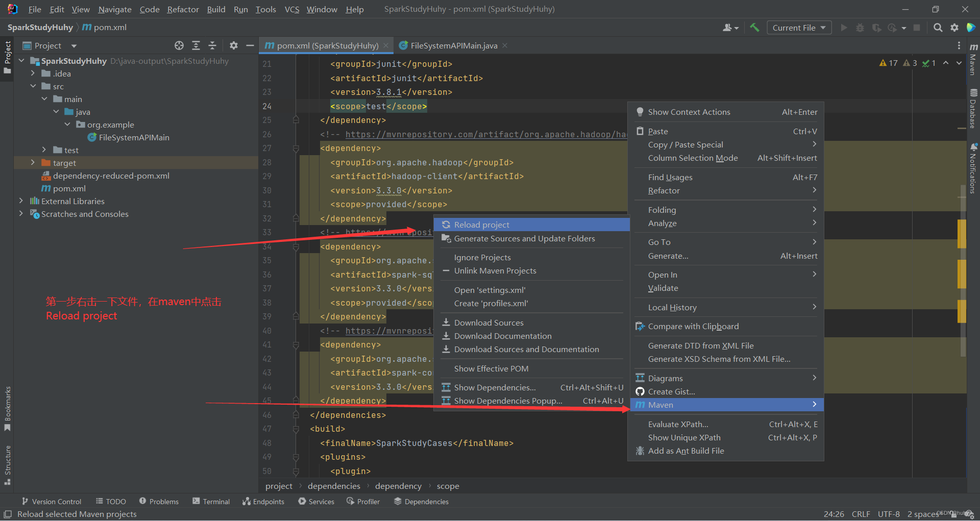
Task: Expand Scratches and Consoles node
Action: [x=21, y=214]
